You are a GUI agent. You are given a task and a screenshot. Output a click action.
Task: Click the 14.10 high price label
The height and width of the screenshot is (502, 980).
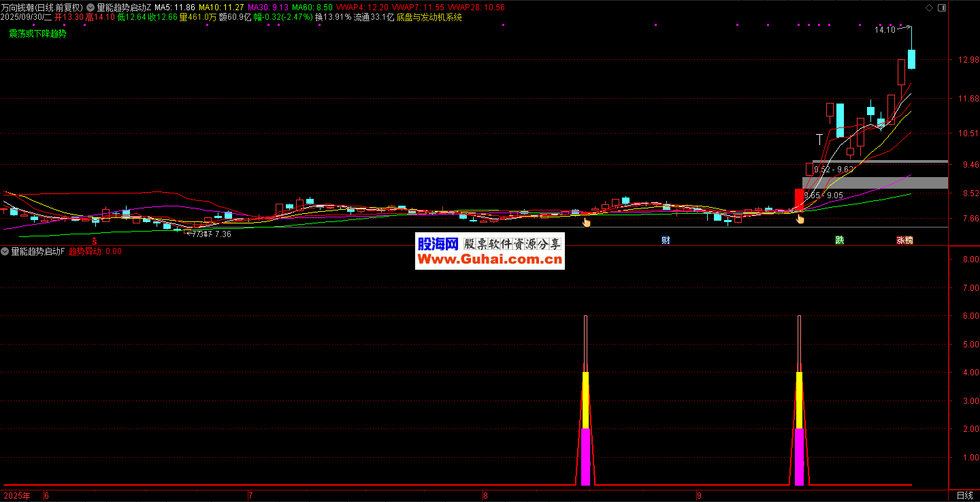(x=885, y=30)
